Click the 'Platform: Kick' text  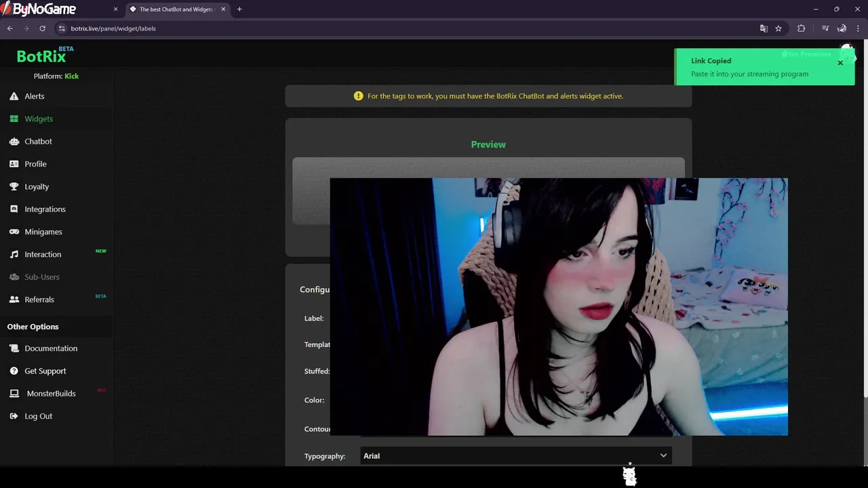[x=56, y=76]
